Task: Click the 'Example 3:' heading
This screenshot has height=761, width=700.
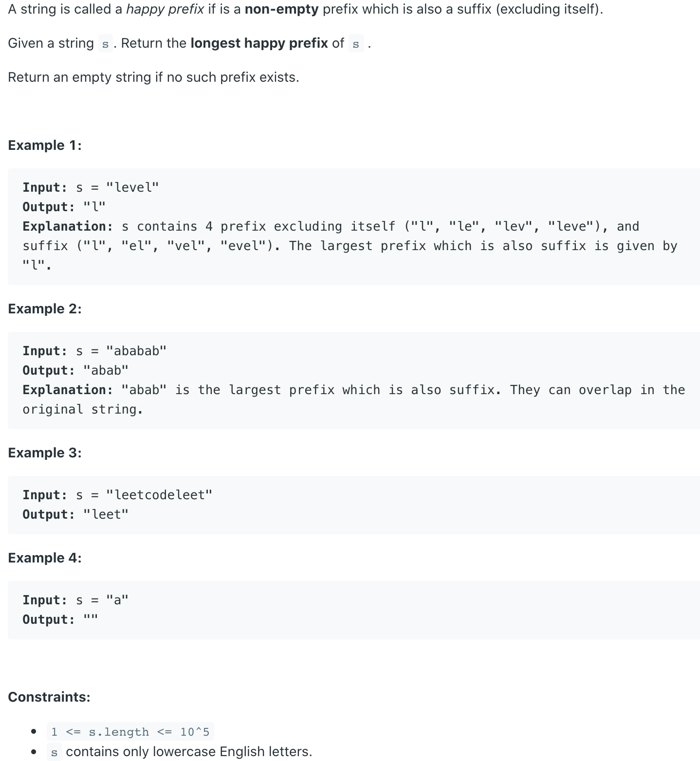Action: (x=45, y=453)
